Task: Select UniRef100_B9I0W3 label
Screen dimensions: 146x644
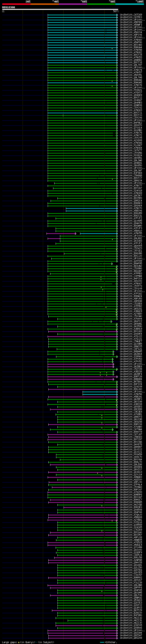Action: tap(131, 45)
